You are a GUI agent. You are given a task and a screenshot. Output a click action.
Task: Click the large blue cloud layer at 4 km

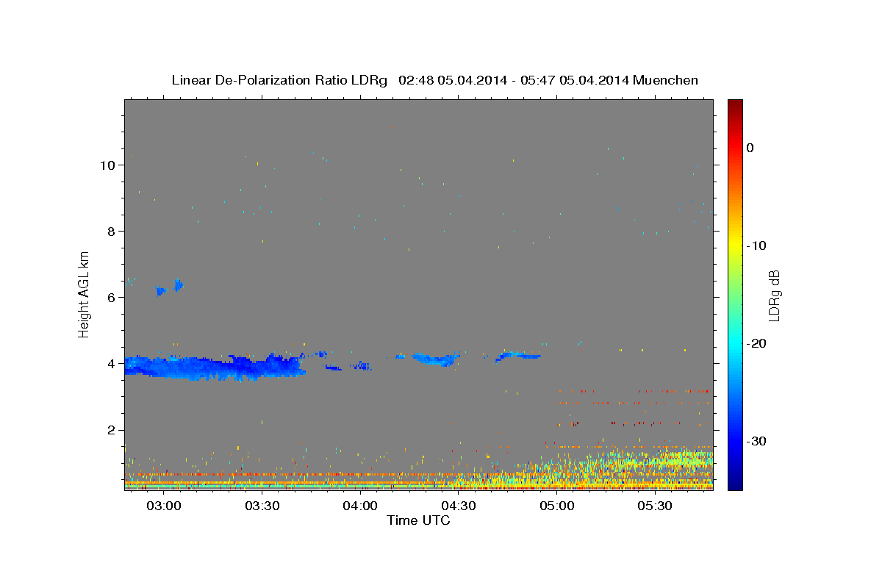(x=213, y=366)
